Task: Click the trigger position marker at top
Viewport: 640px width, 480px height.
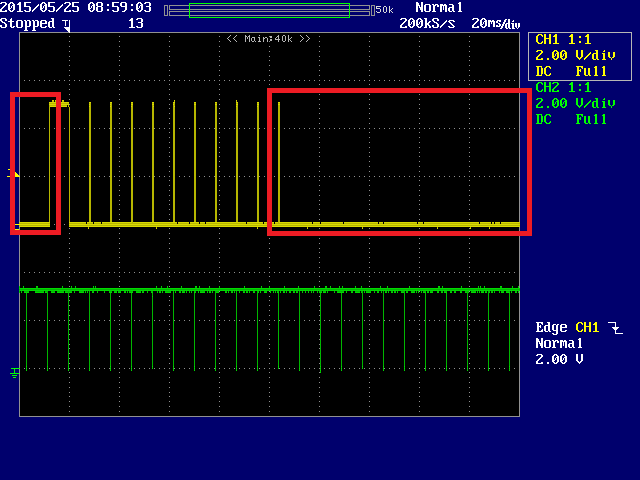Action: (x=67, y=25)
